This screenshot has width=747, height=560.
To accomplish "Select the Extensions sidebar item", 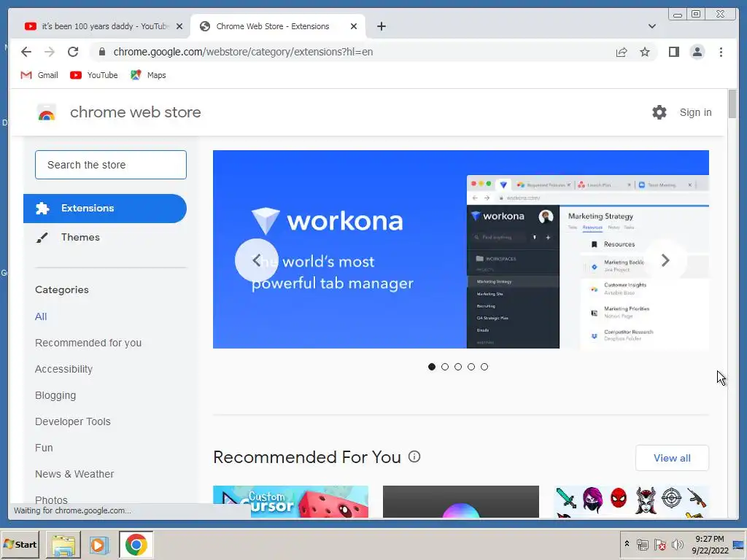I will point(105,209).
